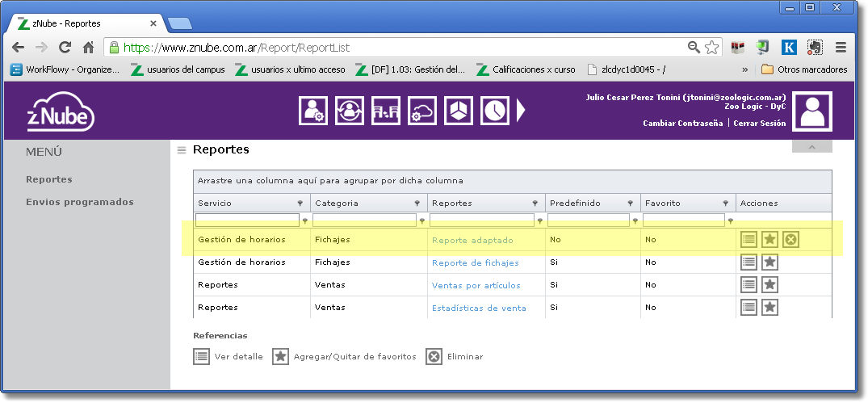868x403 pixels.
Task: Click the Categoria filter text box
Action: point(364,220)
